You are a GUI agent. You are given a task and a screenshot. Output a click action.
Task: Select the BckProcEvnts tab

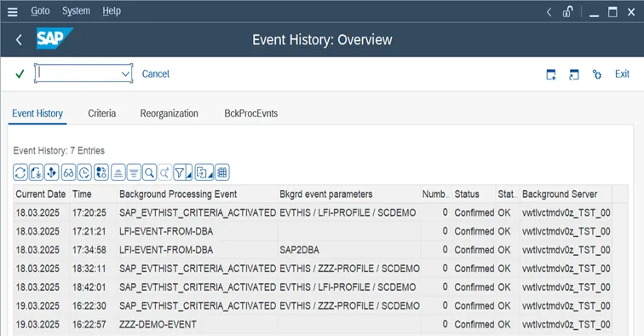(x=251, y=113)
